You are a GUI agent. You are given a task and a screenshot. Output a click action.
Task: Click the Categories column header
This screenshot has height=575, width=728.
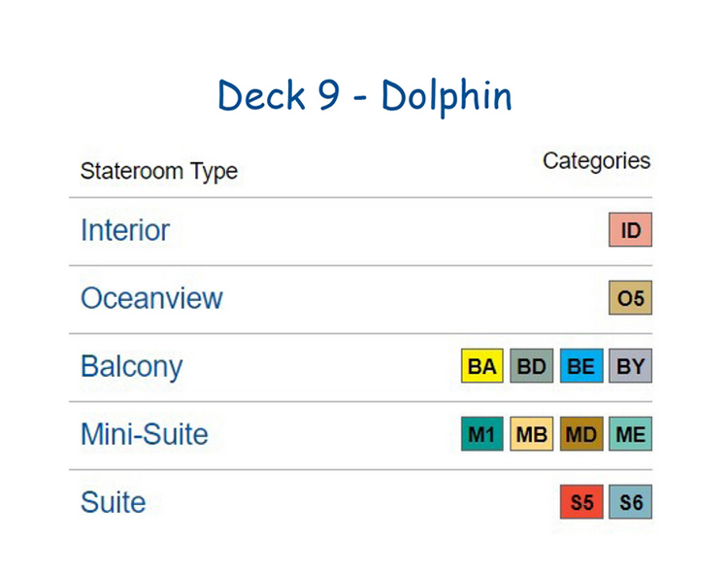click(597, 161)
